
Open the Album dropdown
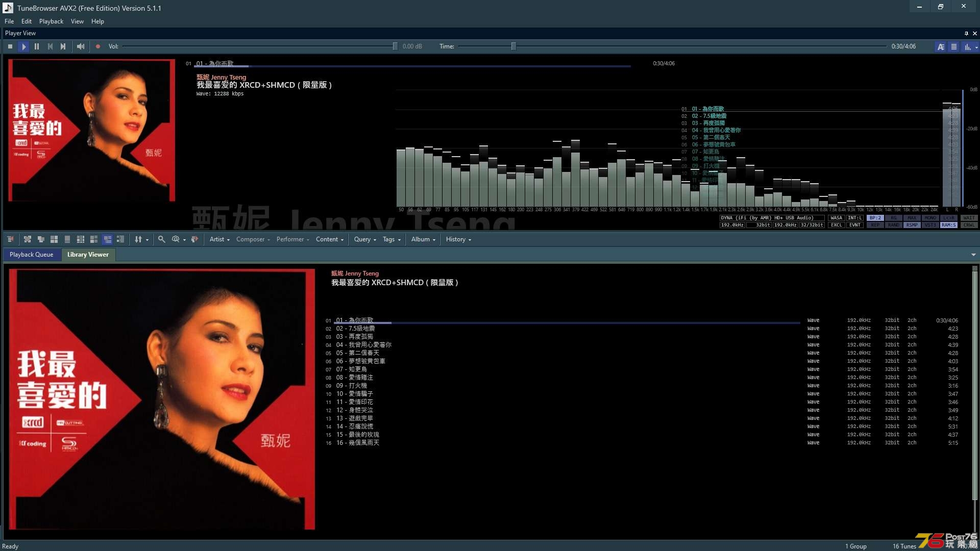coord(423,239)
